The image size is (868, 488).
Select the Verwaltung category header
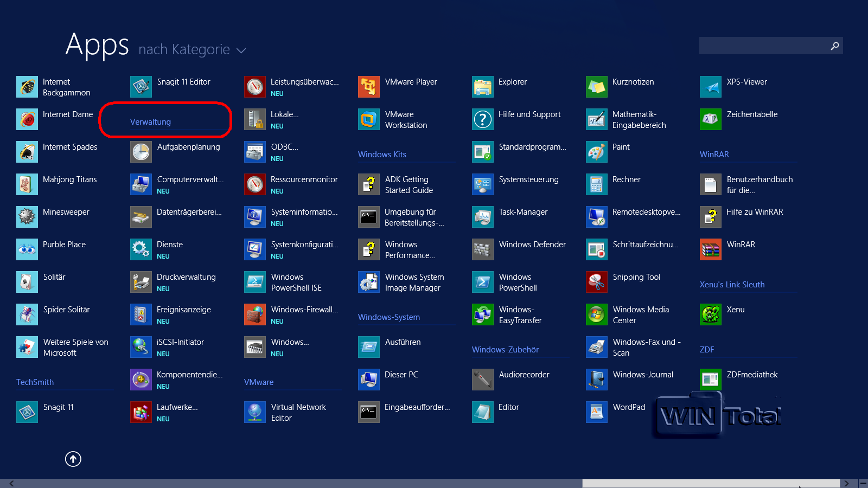click(150, 122)
